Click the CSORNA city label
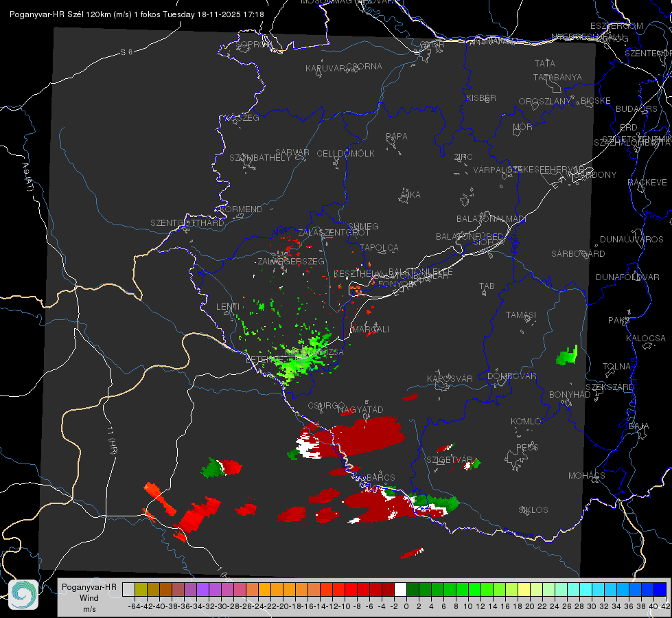Screen dimensions: 672x618 click(364, 67)
